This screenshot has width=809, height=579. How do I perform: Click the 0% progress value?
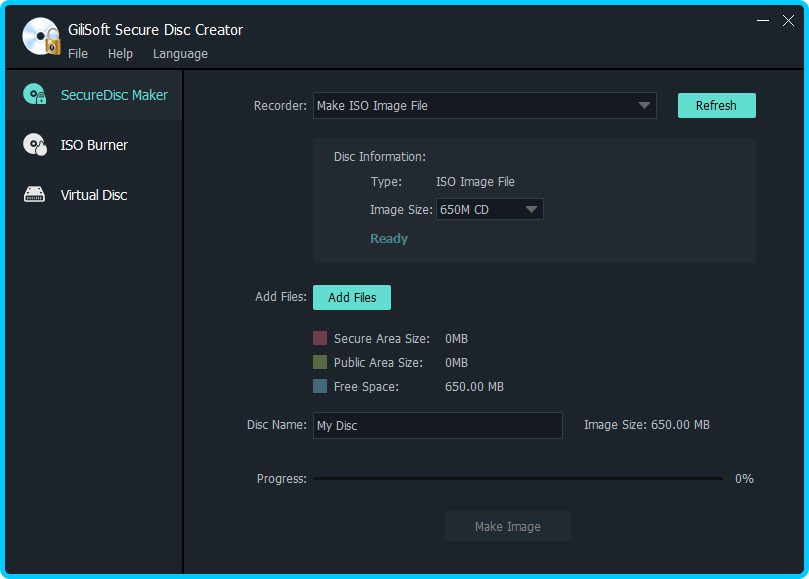[744, 478]
